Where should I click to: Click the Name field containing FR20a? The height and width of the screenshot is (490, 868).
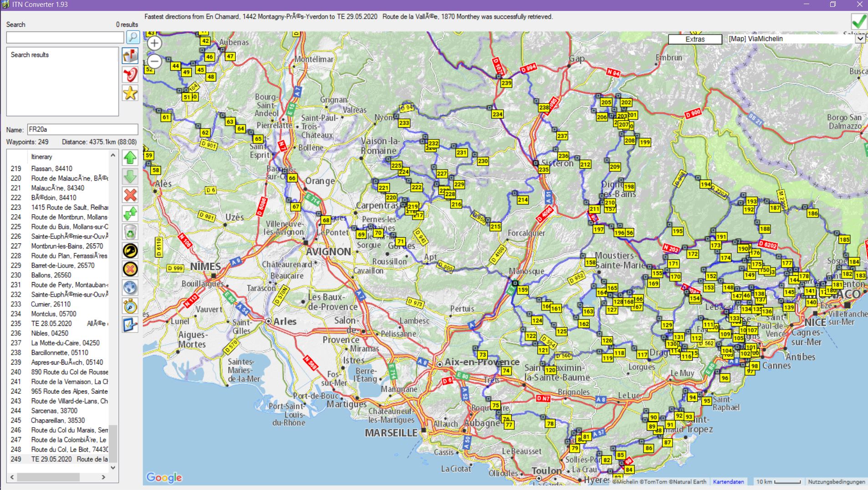[x=82, y=129]
